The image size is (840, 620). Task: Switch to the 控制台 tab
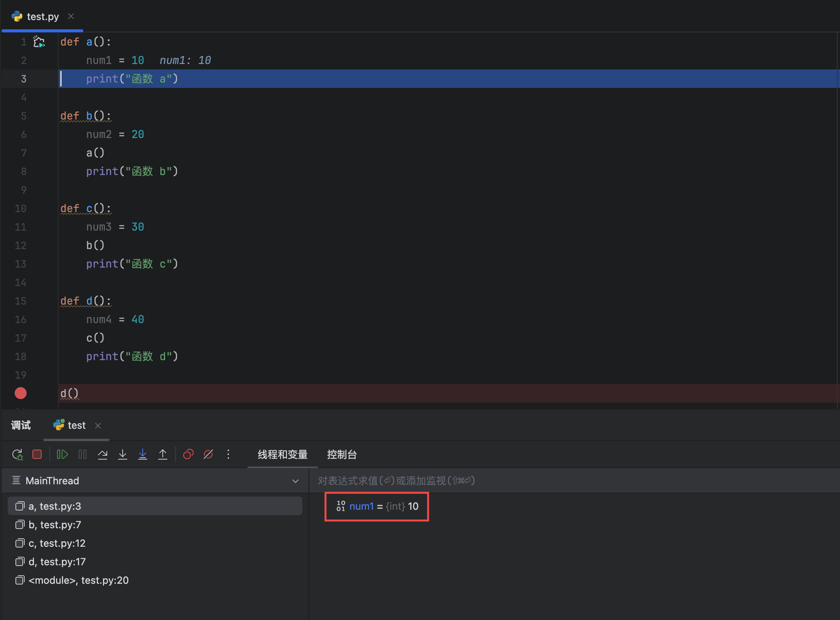[x=342, y=455]
